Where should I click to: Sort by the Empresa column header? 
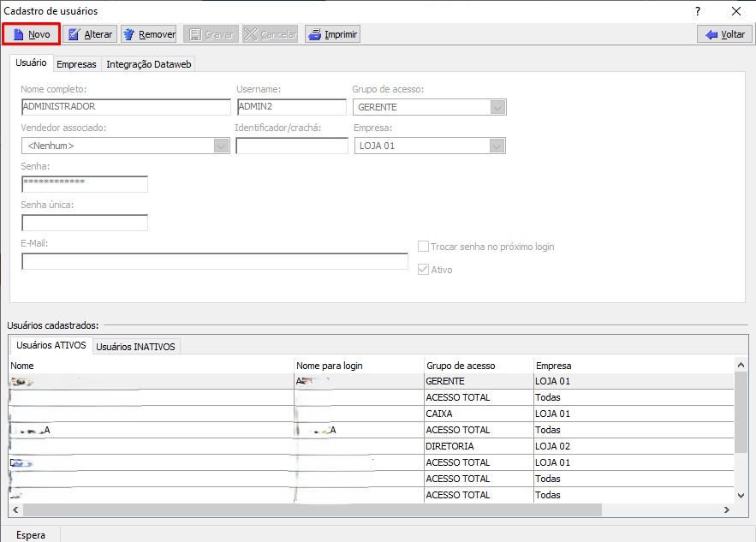click(634, 366)
